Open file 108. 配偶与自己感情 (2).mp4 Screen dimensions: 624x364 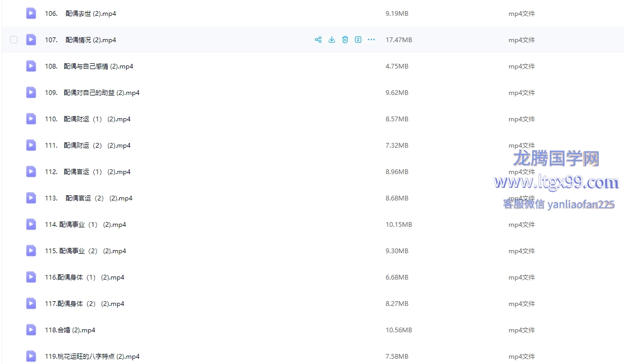pos(89,66)
